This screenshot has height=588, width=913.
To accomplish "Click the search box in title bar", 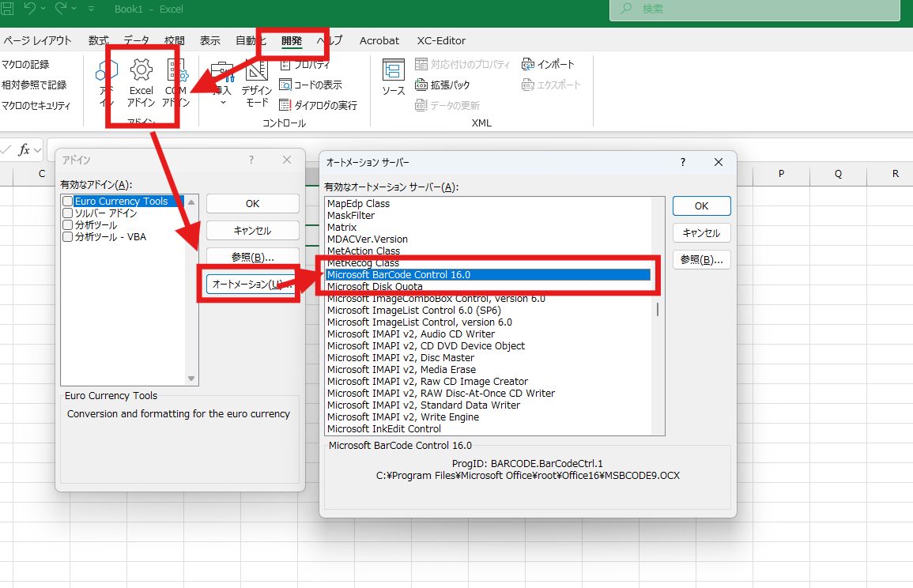I will 755,9.
